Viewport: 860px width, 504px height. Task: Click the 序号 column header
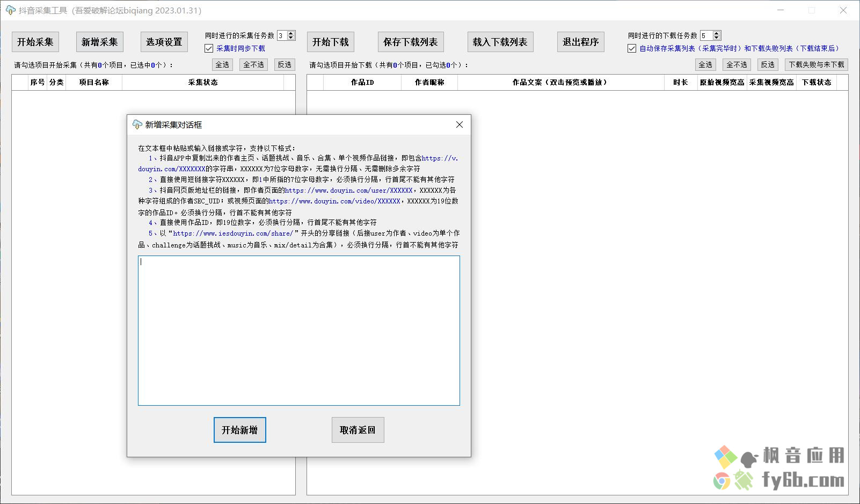pos(38,82)
